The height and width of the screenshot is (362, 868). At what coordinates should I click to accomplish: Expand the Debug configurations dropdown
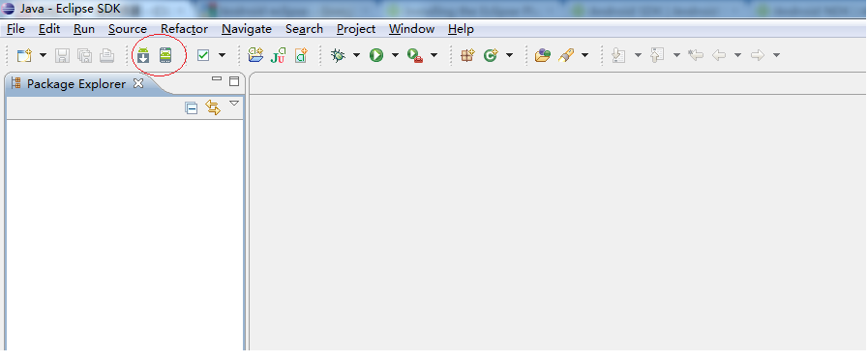[x=356, y=55]
